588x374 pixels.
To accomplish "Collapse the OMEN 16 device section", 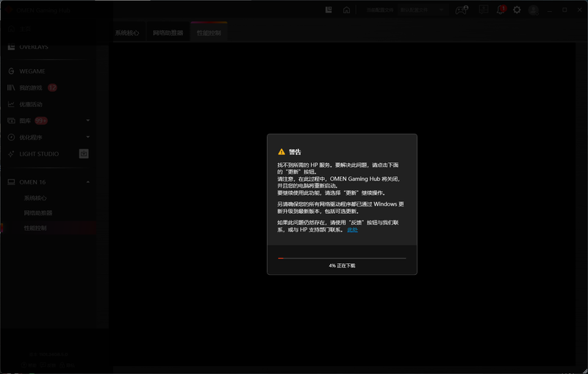I will 87,181.
